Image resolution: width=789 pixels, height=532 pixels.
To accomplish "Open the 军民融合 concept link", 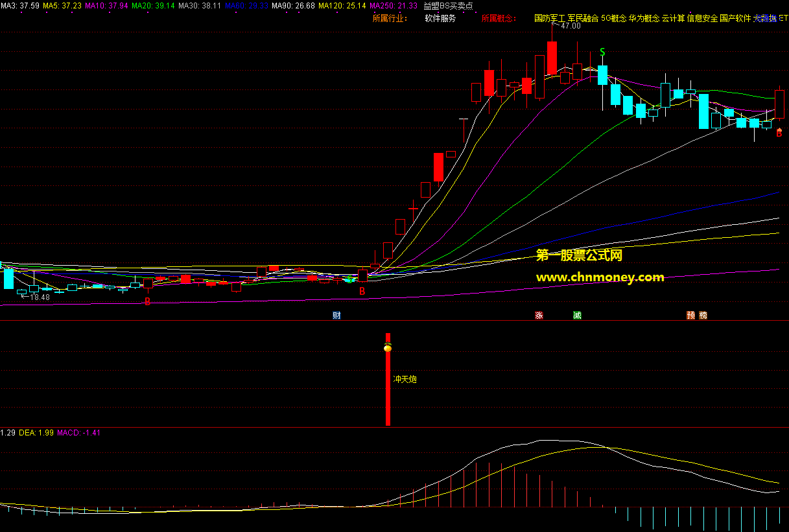I will [583, 18].
